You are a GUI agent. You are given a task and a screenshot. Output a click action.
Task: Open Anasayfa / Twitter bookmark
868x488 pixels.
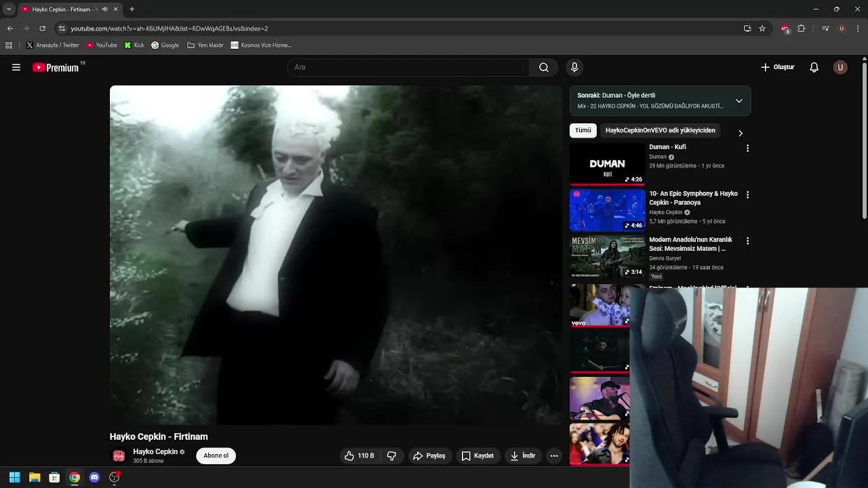coord(53,45)
